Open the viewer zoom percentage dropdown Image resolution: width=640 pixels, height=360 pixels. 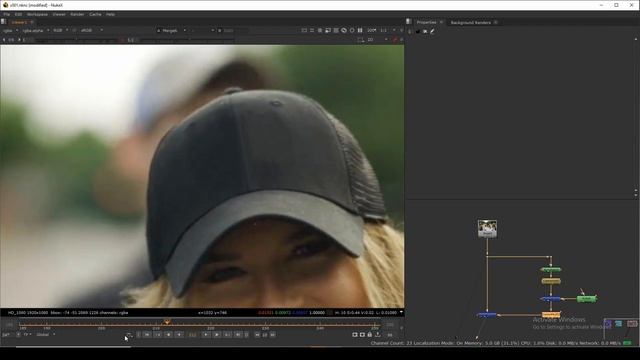click(x=371, y=30)
